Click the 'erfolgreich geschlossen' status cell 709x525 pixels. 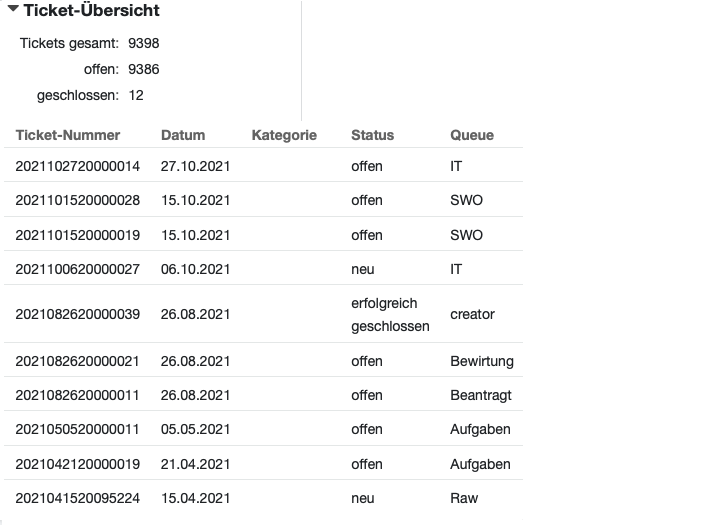[390, 315]
